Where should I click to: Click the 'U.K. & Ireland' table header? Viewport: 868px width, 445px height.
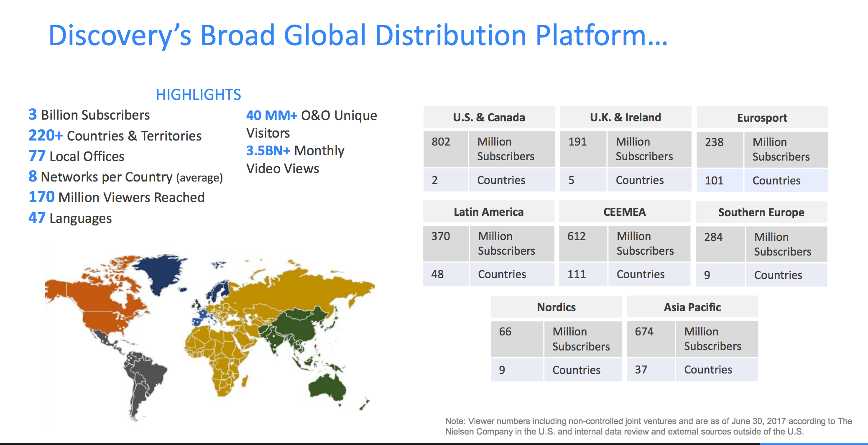coord(625,117)
